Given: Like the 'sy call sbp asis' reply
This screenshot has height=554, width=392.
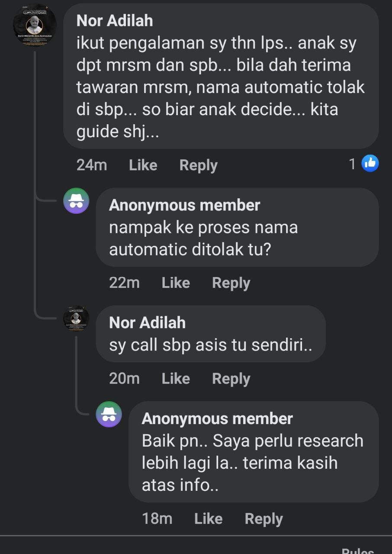Looking at the screenshot, I should point(176,379).
